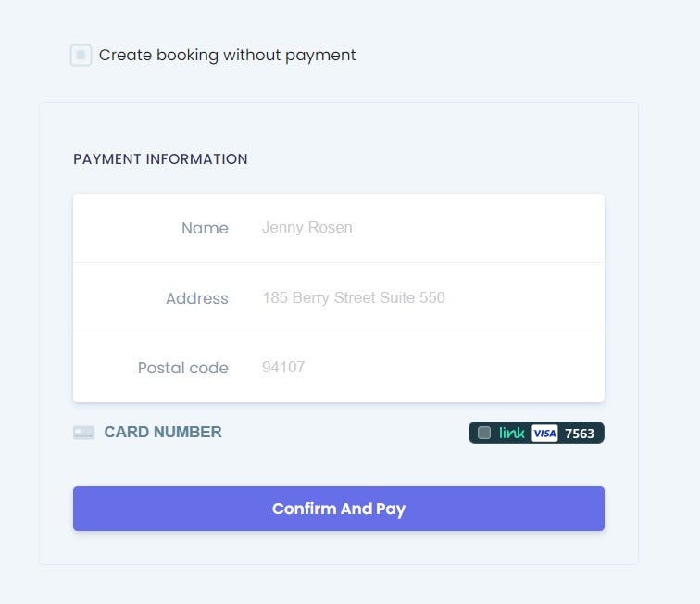Click the CARD NUMBER placeholder text
This screenshot has width=700, height=604.
pos(163,433)
